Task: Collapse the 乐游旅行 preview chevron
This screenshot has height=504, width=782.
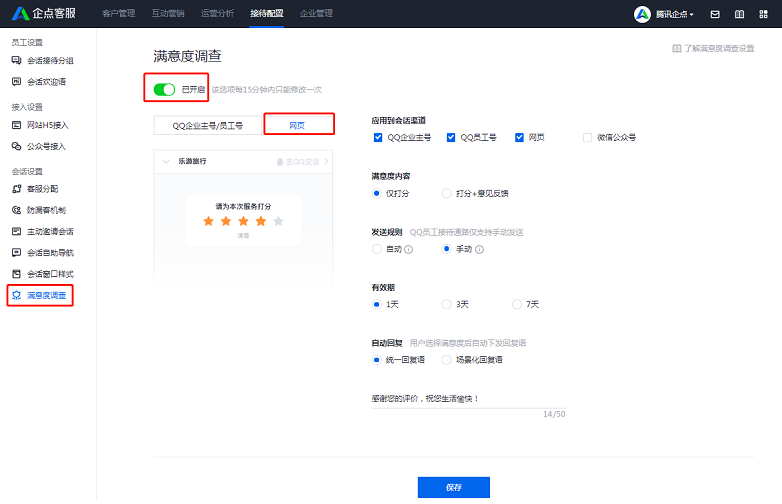Action: coord(166,161)
